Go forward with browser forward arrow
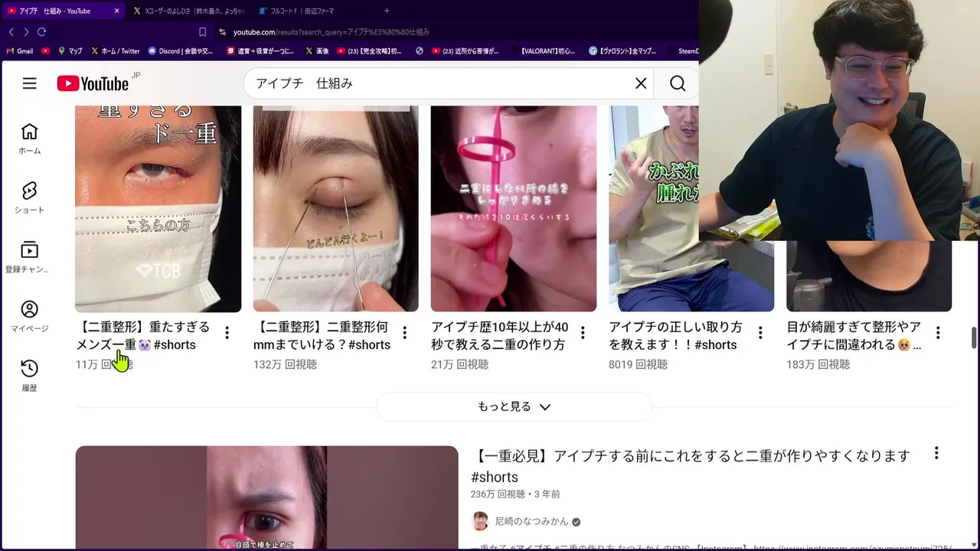Viewport: 980px width, 551px height. [x=26, y=32]
